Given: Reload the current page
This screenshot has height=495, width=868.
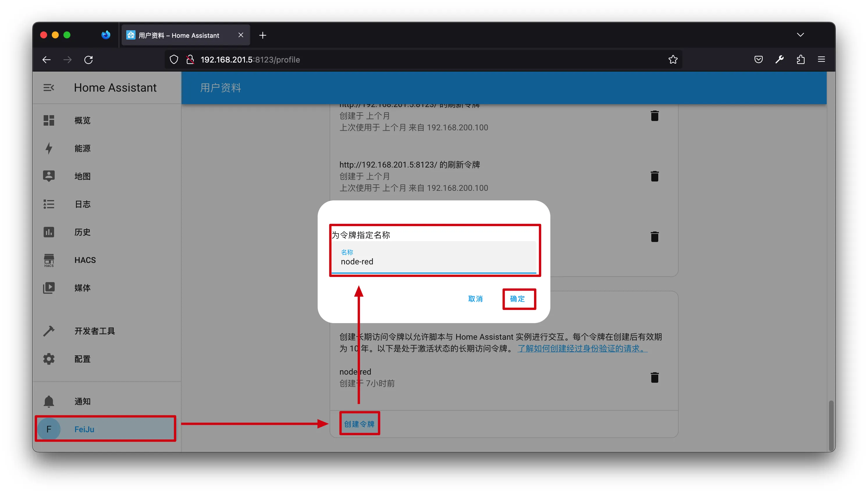Looking at the screenshot, I should [x=88, y=60].
